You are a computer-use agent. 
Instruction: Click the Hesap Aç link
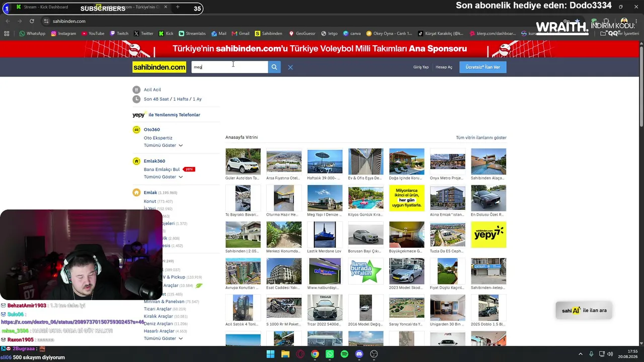click(444, 67)
